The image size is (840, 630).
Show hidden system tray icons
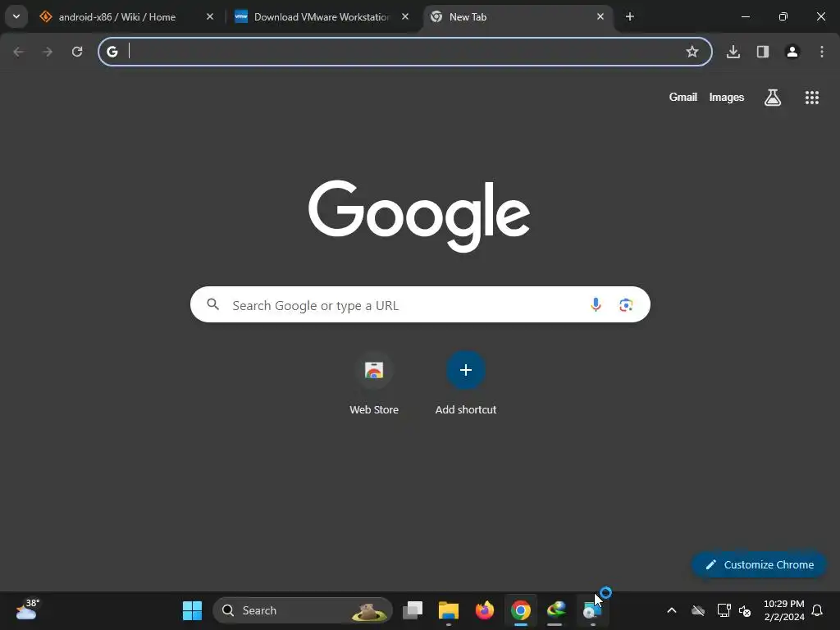[671, 610]
